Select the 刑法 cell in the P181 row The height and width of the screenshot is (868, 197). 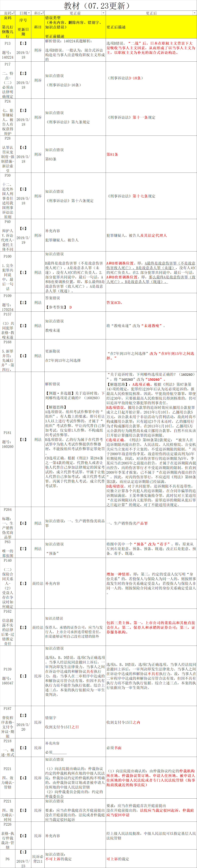(x=38, y=439)
